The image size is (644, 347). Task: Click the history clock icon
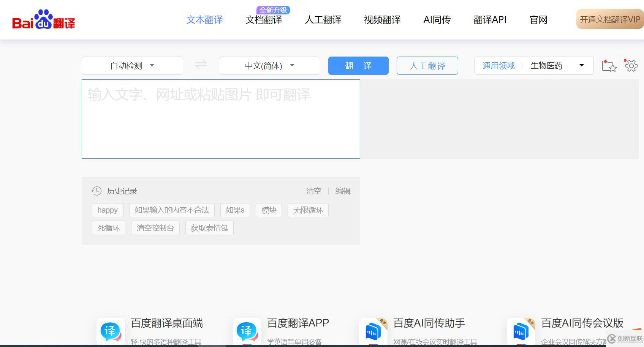[x=97, y=191]
